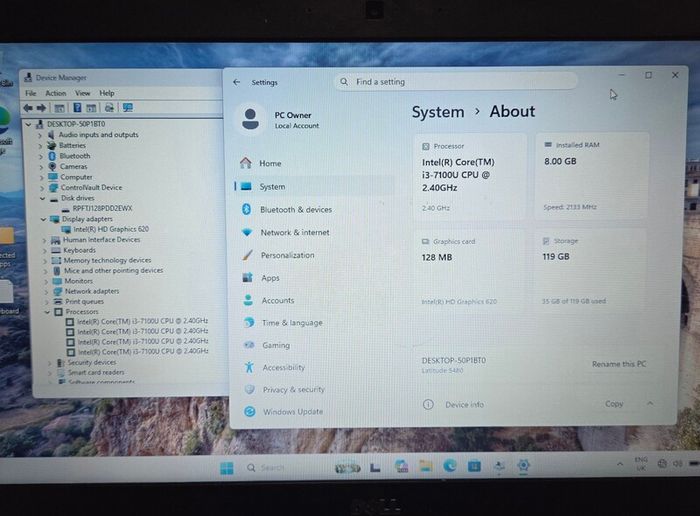This screenshot has width=700, height=516.
Task: Select Security devices in device tree
Action: click(92, 362)
